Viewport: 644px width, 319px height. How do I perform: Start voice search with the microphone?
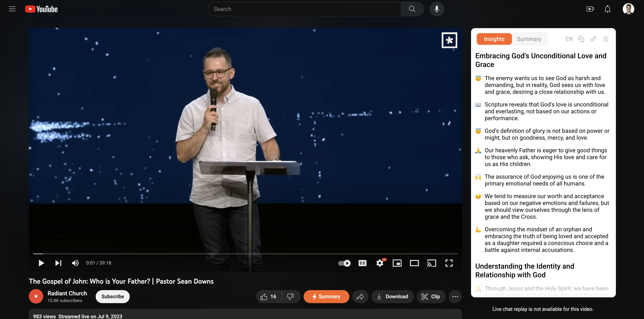click(436, 9)
